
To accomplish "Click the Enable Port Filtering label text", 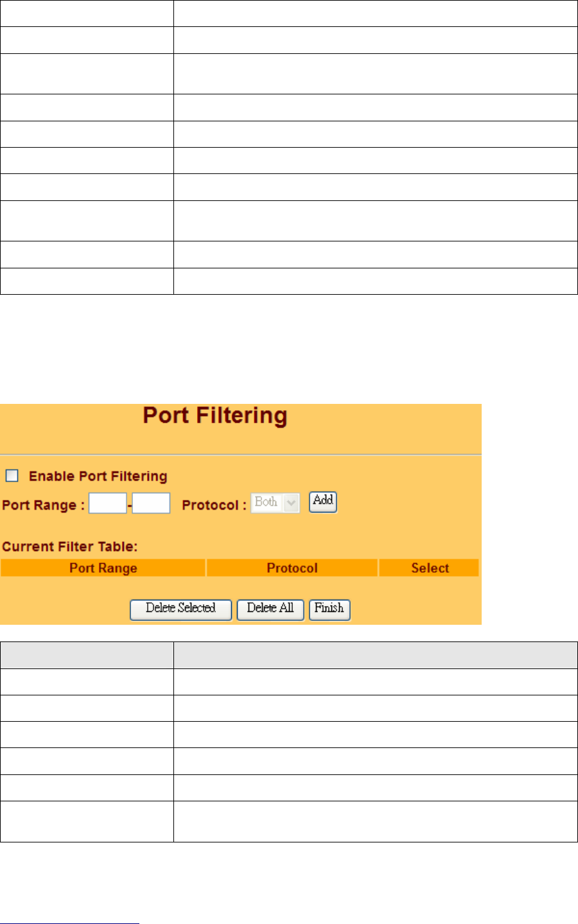I will click(98, 476).
